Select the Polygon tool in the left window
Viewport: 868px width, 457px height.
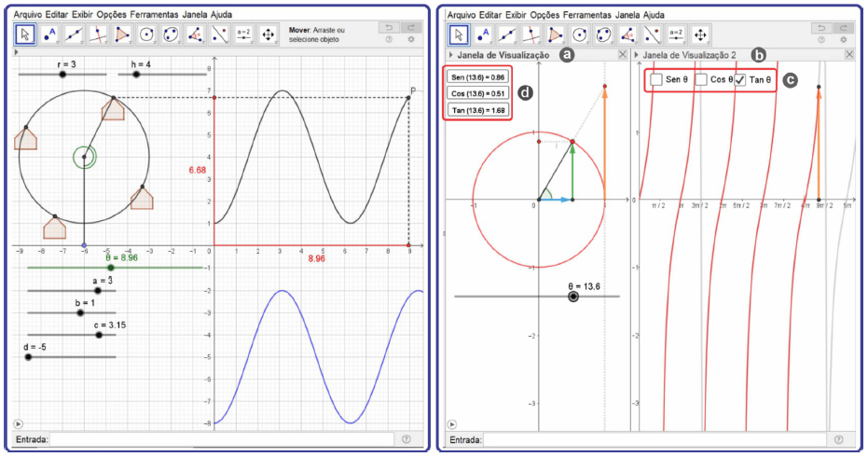(123, 35)
